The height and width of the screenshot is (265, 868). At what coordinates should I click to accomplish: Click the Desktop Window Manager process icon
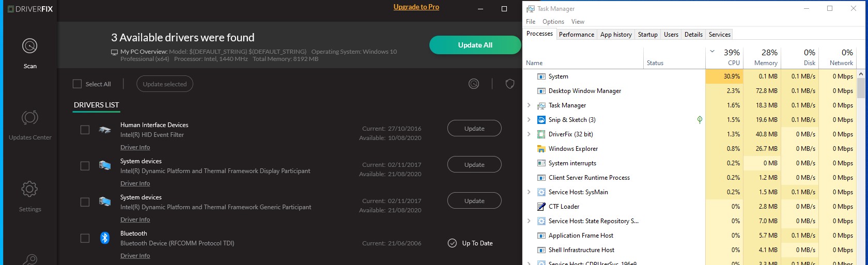[541, 91]
